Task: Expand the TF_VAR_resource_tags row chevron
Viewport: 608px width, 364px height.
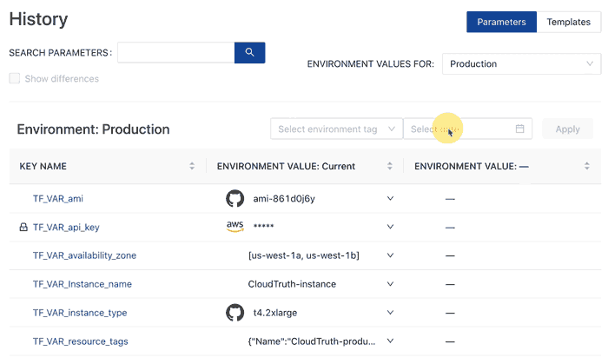Action: point(390,341)
